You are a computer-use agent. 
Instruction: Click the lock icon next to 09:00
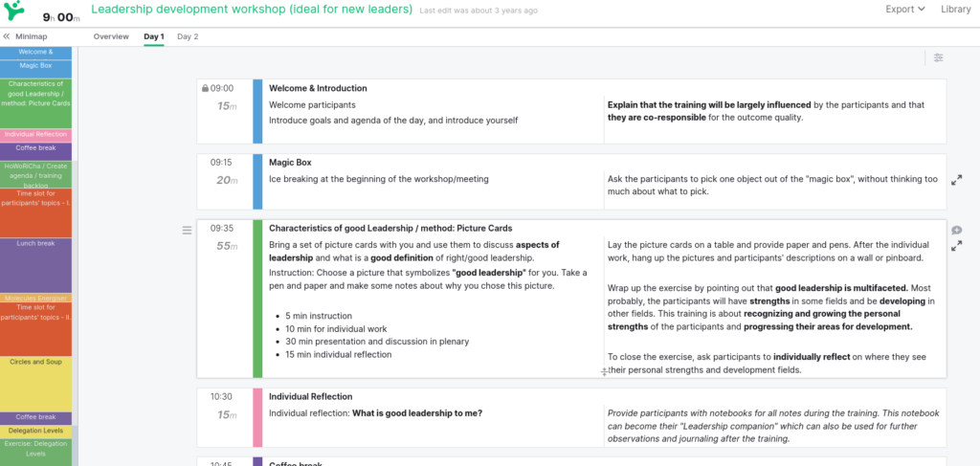coord(205,89)
